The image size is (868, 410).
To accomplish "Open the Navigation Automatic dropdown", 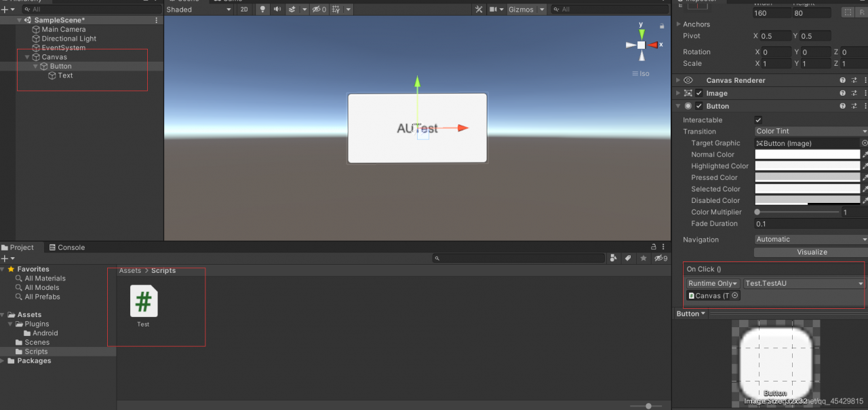I will coord(811,240).
